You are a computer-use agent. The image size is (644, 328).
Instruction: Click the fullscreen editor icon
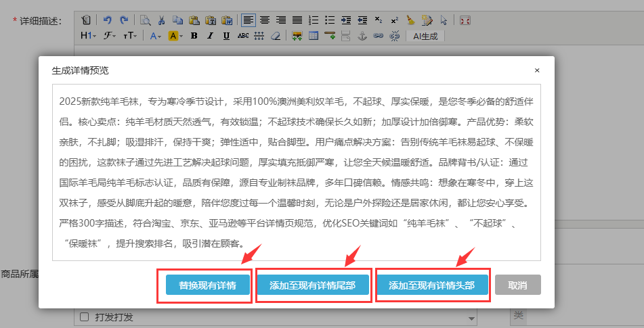click(x=465, y=20)
